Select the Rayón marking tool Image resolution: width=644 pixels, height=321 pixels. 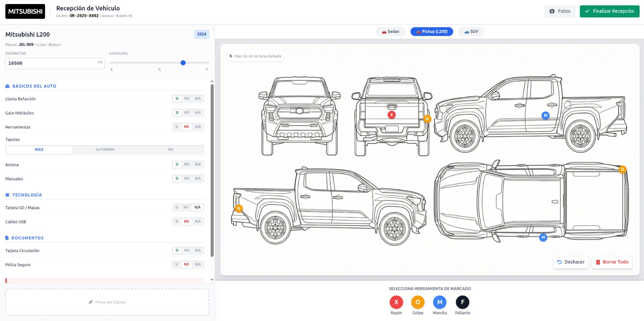click(x=396, y=302)
